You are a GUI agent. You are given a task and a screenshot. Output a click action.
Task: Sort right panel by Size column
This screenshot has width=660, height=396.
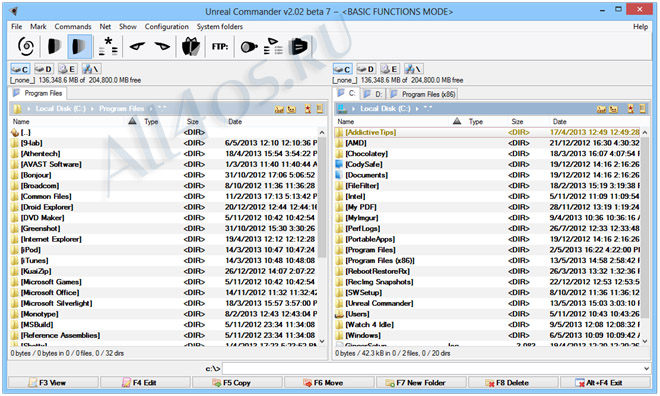point(517,122)
